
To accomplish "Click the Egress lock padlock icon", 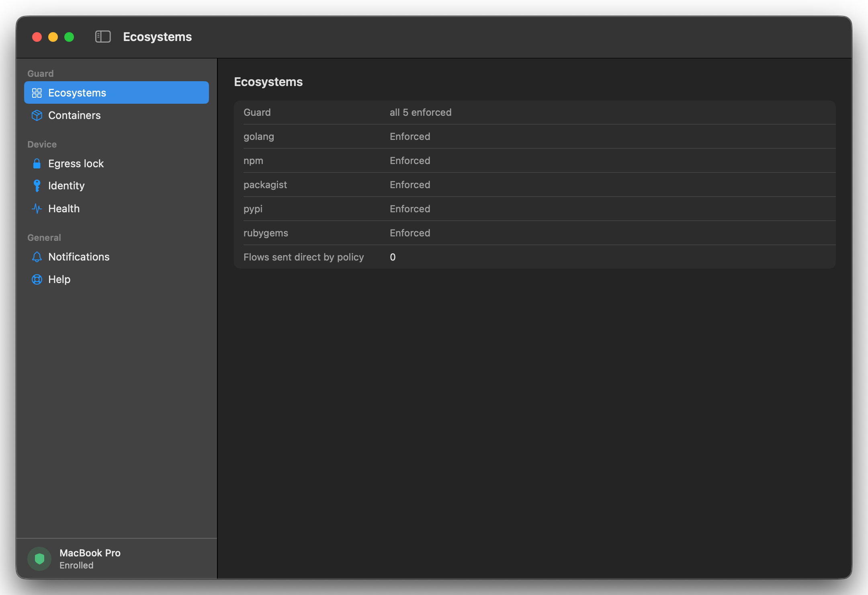I will [x=37, y=164].
